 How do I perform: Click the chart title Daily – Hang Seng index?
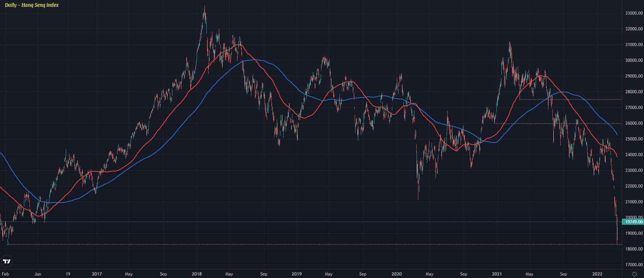pyautogui.click(x=32, y=5)
